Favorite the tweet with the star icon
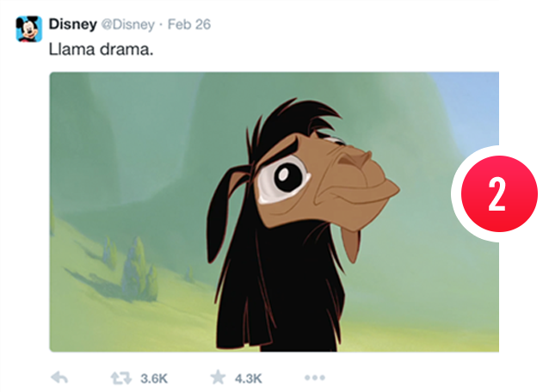Image resolution: width=549 pixels, height=392 pixels. (x=218, y=377)
